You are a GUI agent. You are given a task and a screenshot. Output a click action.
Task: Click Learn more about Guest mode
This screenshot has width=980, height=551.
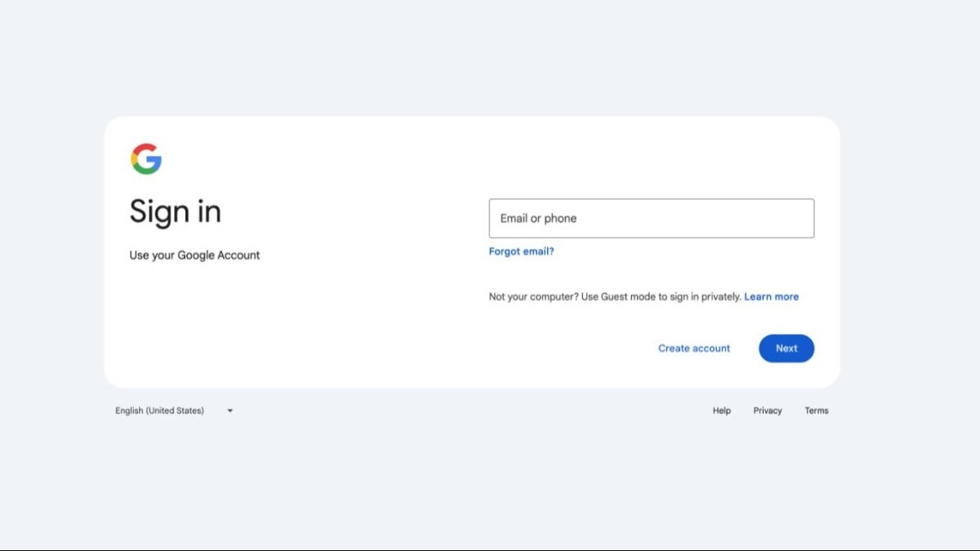pos(771,296)
